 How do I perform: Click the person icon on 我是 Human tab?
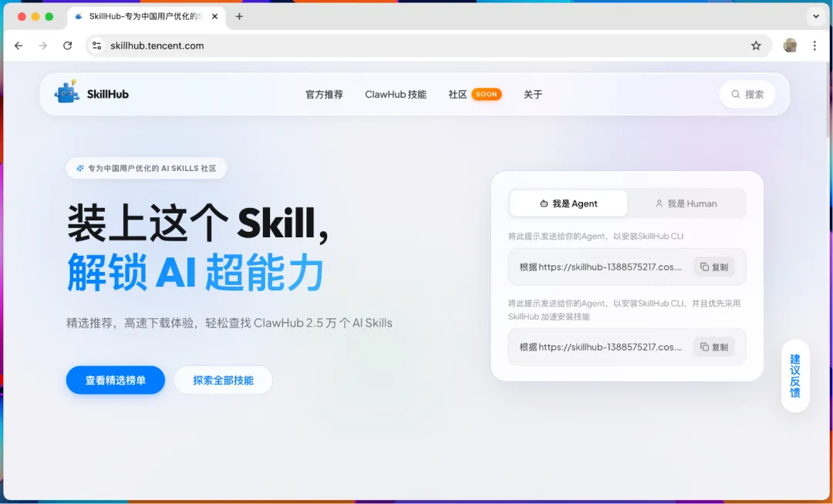click(x=659, y=203)
